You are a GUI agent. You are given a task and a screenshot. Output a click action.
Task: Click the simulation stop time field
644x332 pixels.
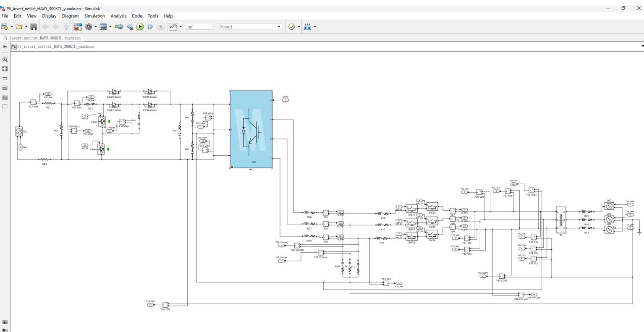(199, 27)
